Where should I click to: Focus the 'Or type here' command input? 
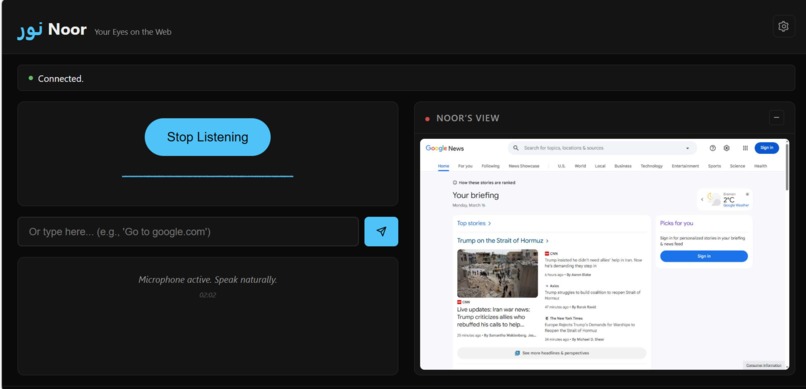(x=188, y=232)
